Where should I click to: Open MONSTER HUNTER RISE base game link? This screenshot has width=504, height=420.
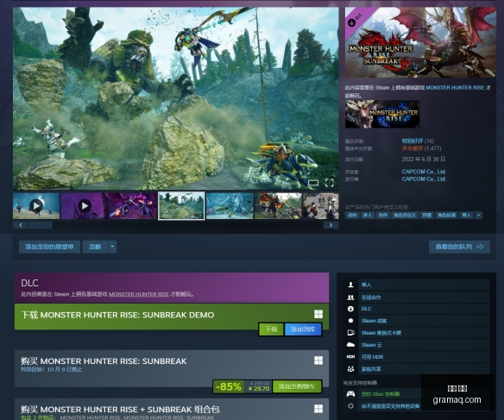pos(455,88)
